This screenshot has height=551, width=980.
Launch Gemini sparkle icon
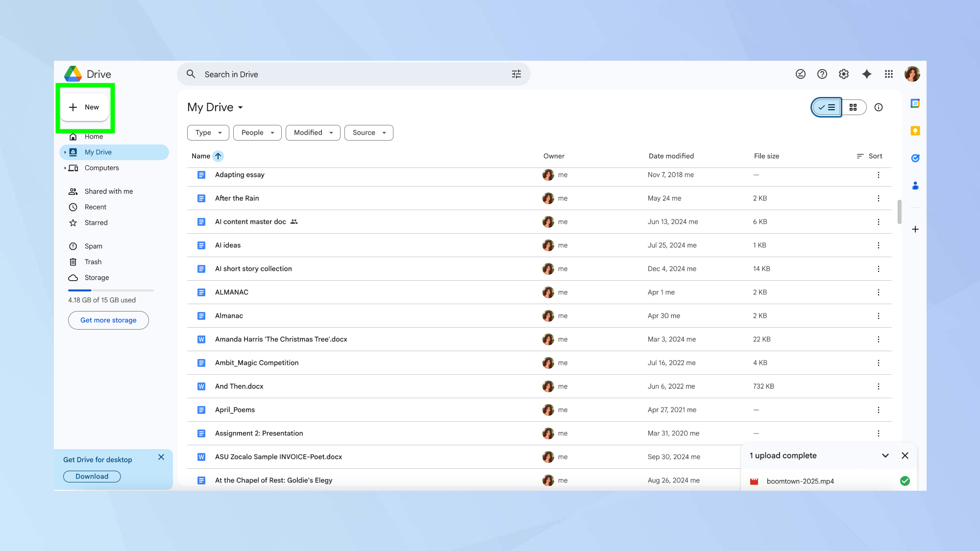(x=867, y=74)
